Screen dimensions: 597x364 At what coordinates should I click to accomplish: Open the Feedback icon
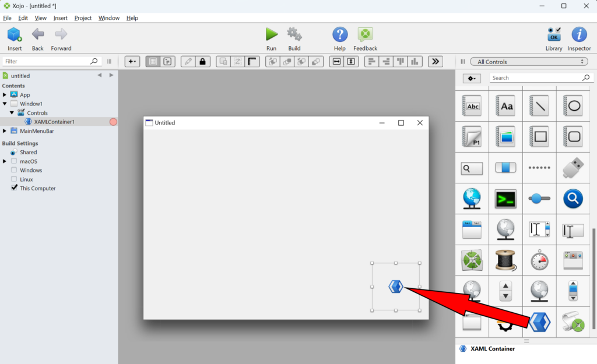click(x=365, y=34)
